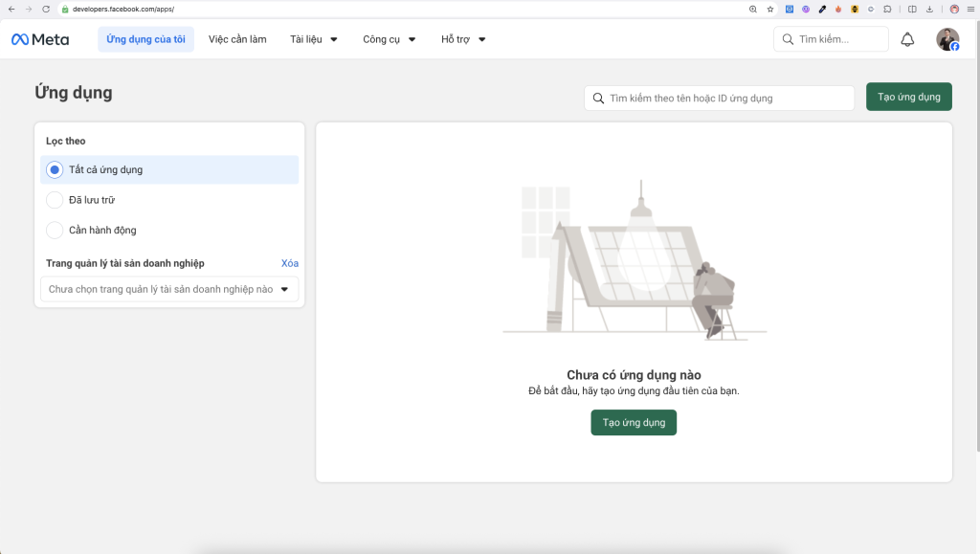Screen dimensions: 980x554
Task: Click the "Xóa" link in the filter panel
Action: click(290, 263)
